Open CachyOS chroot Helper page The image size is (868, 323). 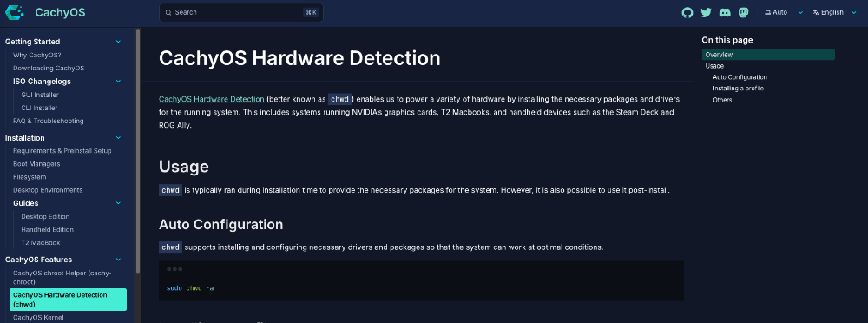pyautogui.click(x=62, y=278)
